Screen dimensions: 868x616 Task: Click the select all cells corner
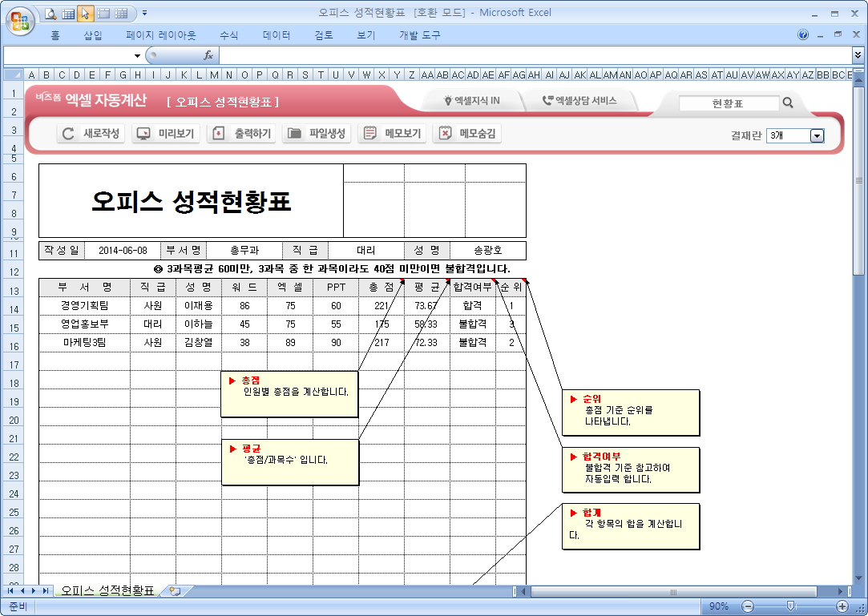point(14,74)
